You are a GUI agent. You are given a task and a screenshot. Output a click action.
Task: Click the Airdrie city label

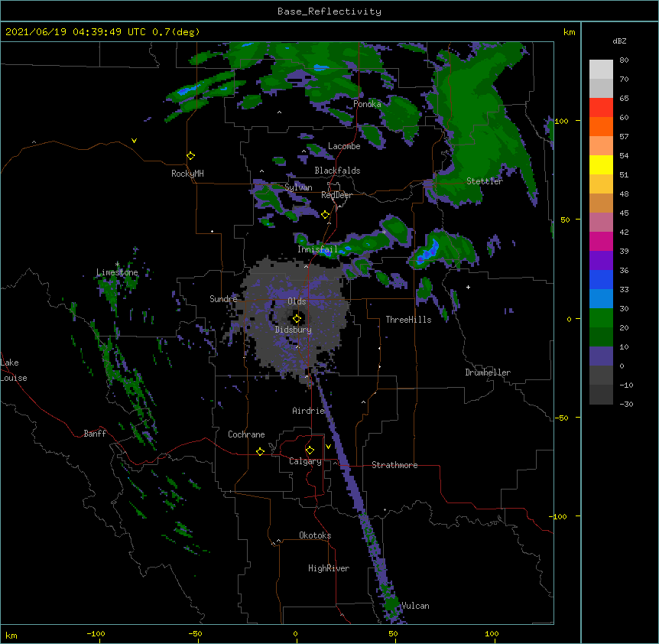[309, 411]
